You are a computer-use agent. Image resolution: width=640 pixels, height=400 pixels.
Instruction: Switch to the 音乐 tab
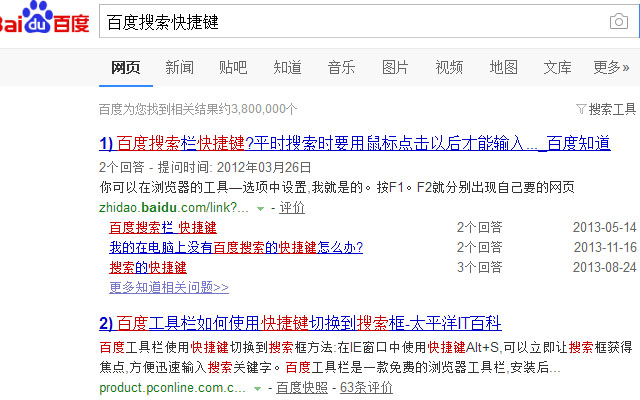tap(341, 67)
